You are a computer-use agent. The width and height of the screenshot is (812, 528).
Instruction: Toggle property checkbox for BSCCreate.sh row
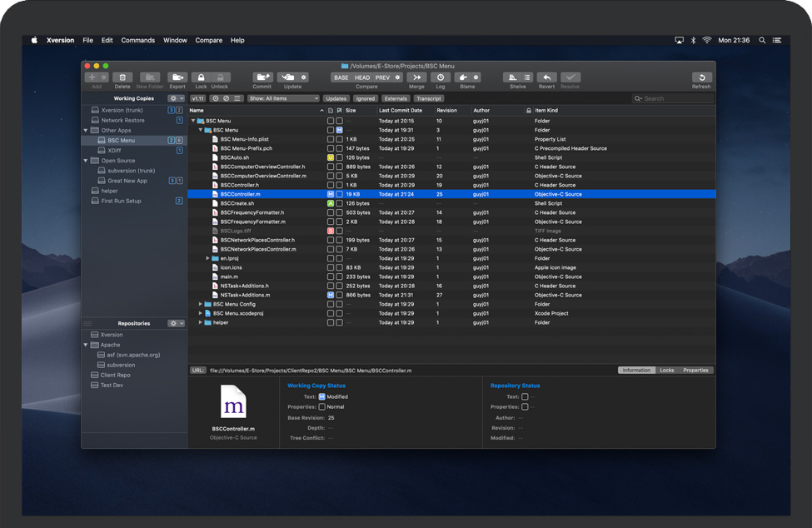pyautogui.click(x=340, y=203)
